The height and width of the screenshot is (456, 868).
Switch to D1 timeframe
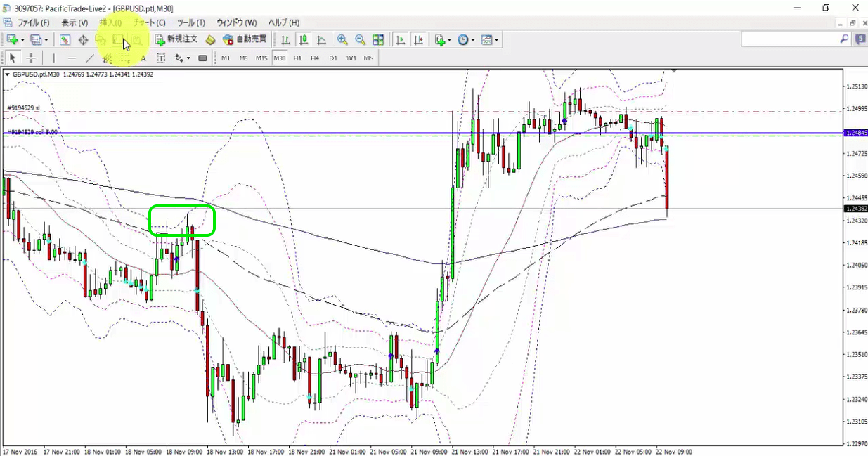tap(333, 58)
